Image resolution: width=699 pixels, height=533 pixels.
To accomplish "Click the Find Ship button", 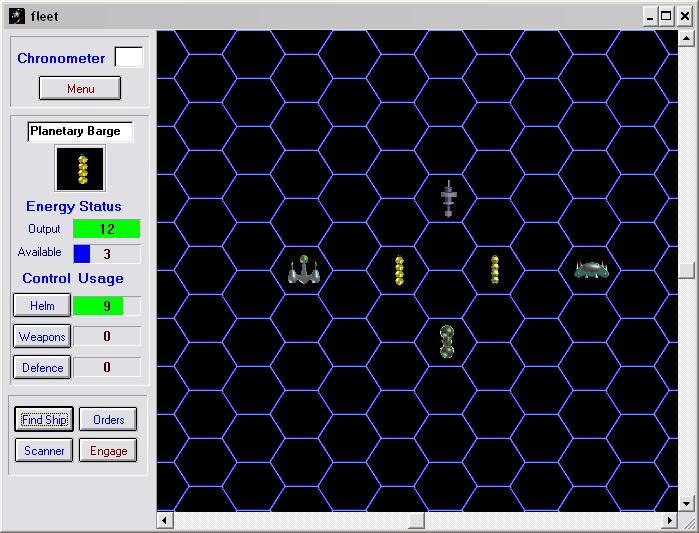I will (x=44, y=419).
